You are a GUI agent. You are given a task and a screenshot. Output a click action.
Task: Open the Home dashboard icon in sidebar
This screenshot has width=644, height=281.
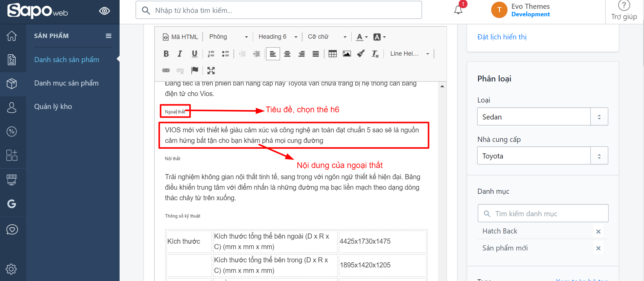click(12, 36)
